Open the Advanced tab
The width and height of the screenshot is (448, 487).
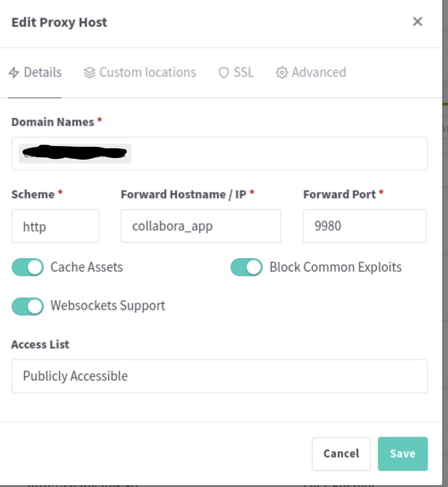[x=311, y=73]
